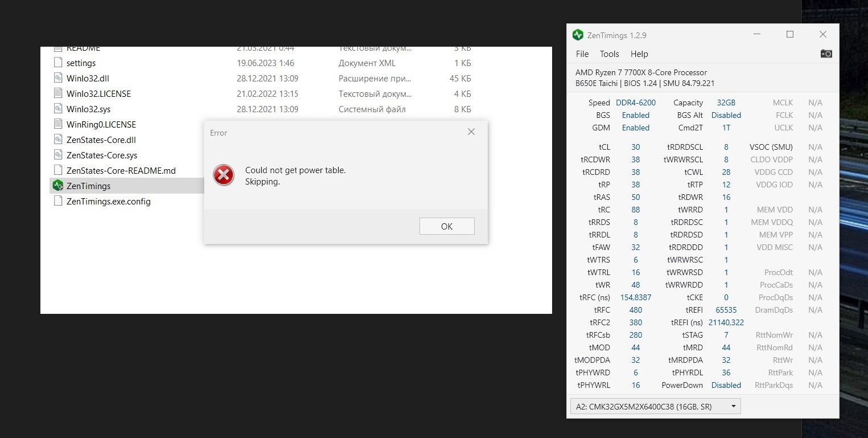Click the tRDWR value 16
The height and width of the screenshot is (438, 868).
coord(726,197)
